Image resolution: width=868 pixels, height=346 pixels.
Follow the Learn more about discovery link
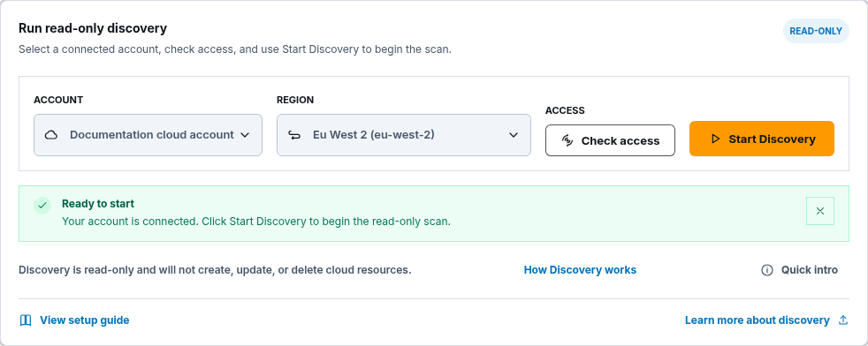[766, 320]
